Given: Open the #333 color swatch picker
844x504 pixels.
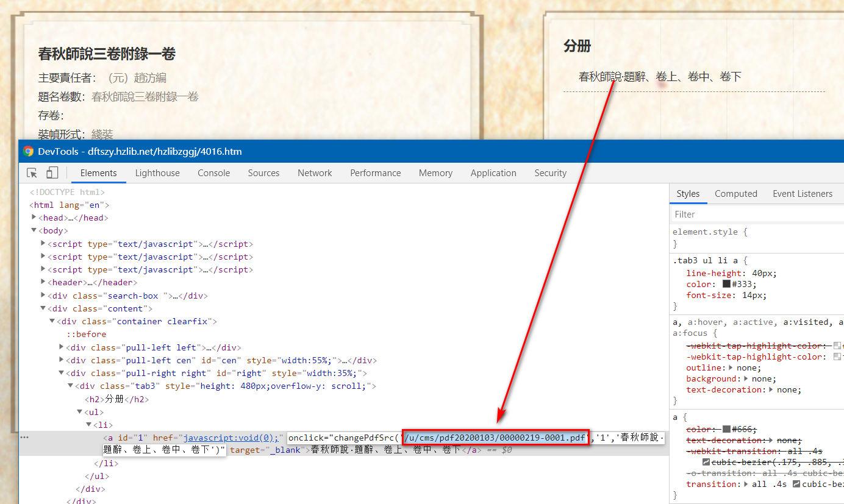Looking at the screenshot, I should [726, 284].
